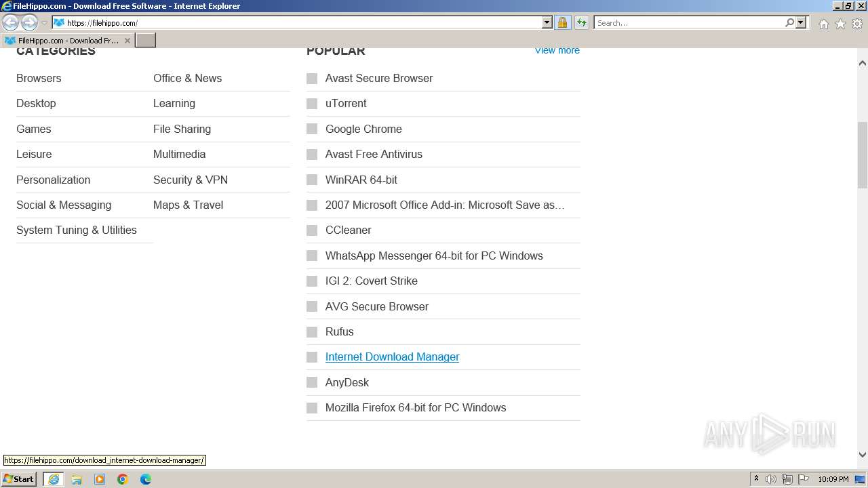
Task: Open the Google Chrome link
Action: [x=363, y=129]
